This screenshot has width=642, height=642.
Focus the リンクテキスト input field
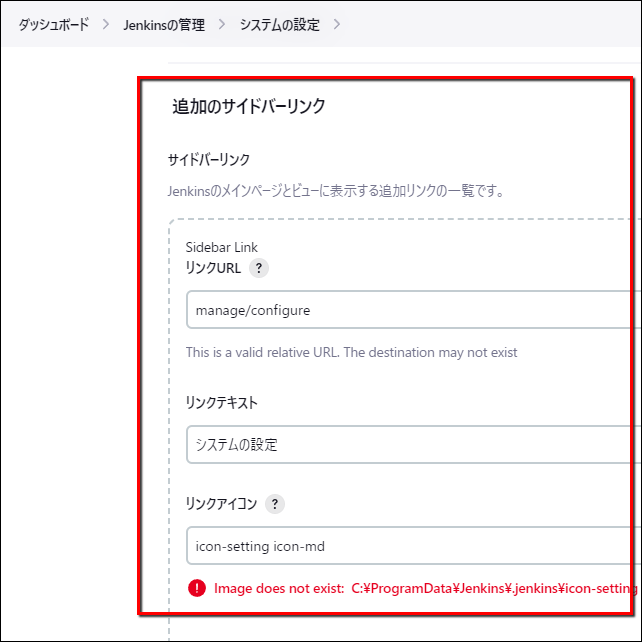pyautogui.click(x=414, y=444)
